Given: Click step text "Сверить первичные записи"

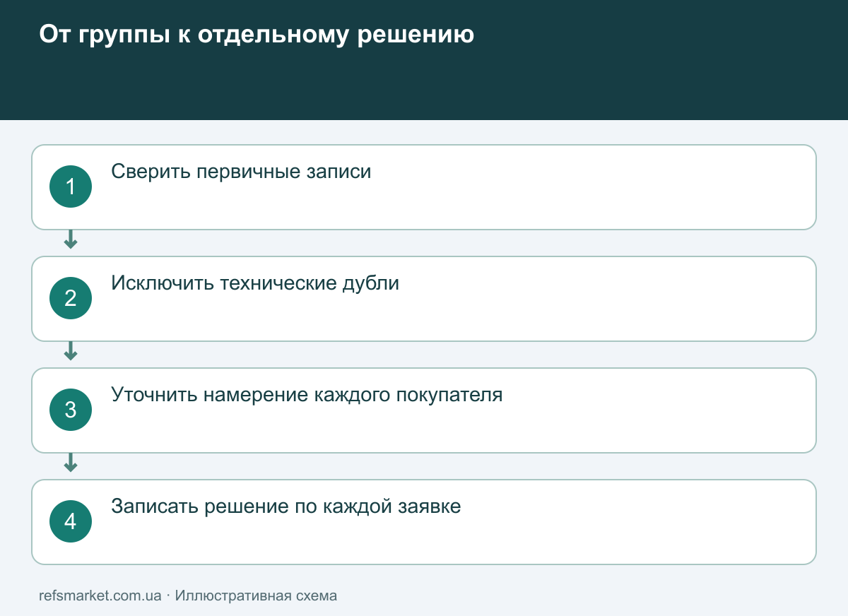Looking at the screenshot, I should click(241, 172).
